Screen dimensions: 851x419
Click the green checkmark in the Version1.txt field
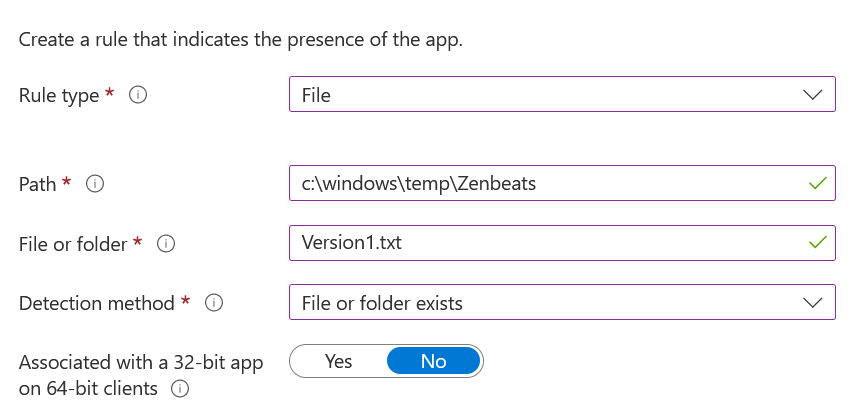pyautogui.click(x=818, y=243)
